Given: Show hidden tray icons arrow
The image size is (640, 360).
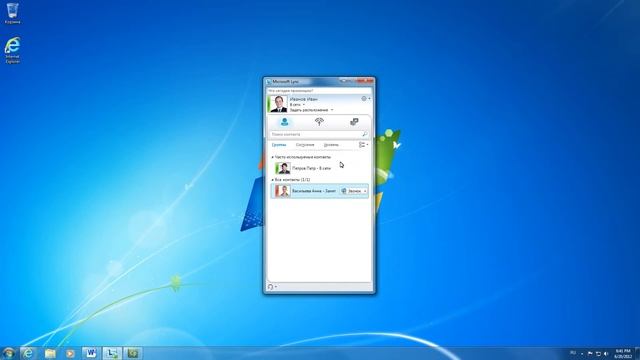Looking at the screenshot, I should 582,353.
